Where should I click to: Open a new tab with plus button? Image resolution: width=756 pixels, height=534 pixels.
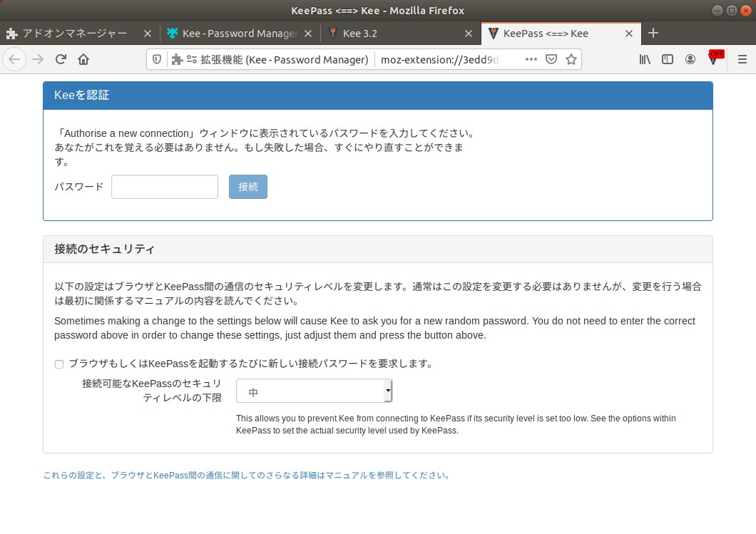(x=653, y=34)
